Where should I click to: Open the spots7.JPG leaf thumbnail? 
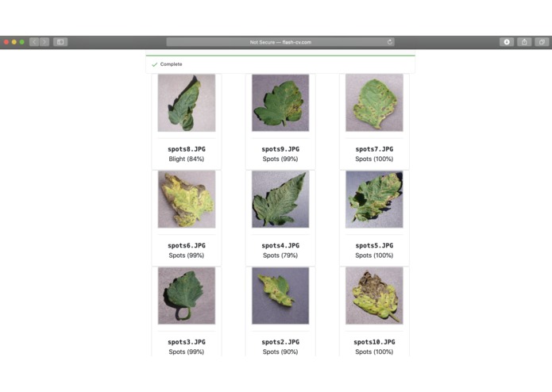pos(374,102)
